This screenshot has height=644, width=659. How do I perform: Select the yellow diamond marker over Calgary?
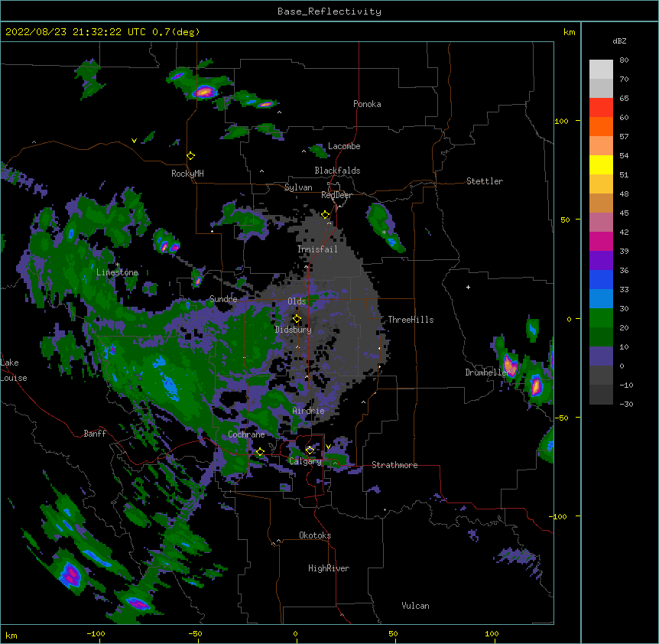310,450
